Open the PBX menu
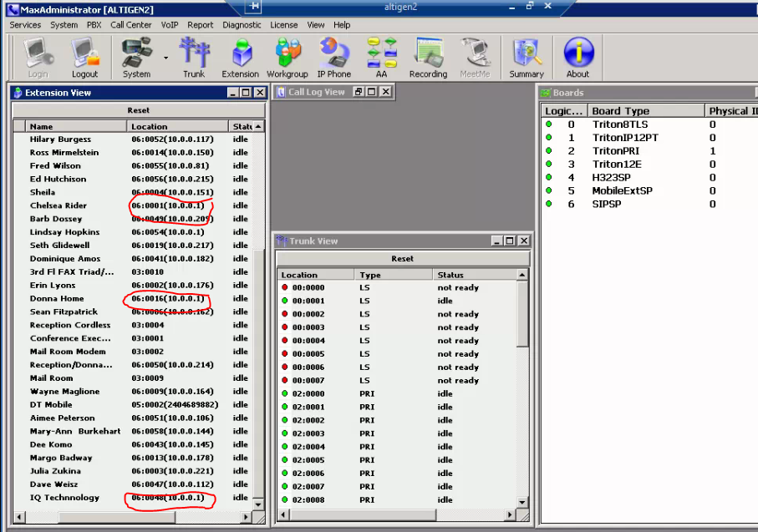This screenshot has height=532, width=758. click(94, 25)
